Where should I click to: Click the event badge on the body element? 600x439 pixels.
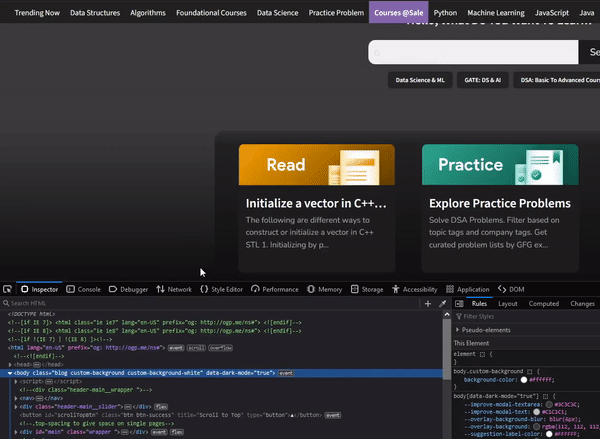click(x=286, y=373)
